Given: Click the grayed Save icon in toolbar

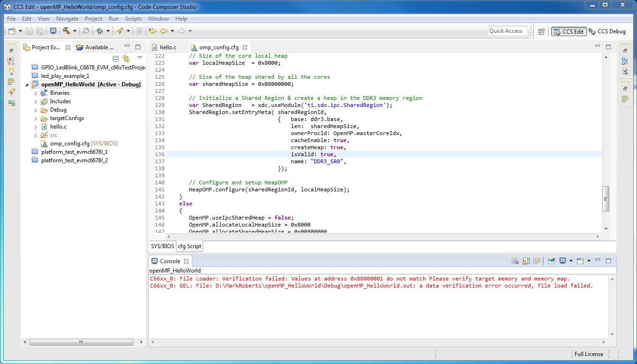Looking at the screenshot, I should [x=29, y=31].
